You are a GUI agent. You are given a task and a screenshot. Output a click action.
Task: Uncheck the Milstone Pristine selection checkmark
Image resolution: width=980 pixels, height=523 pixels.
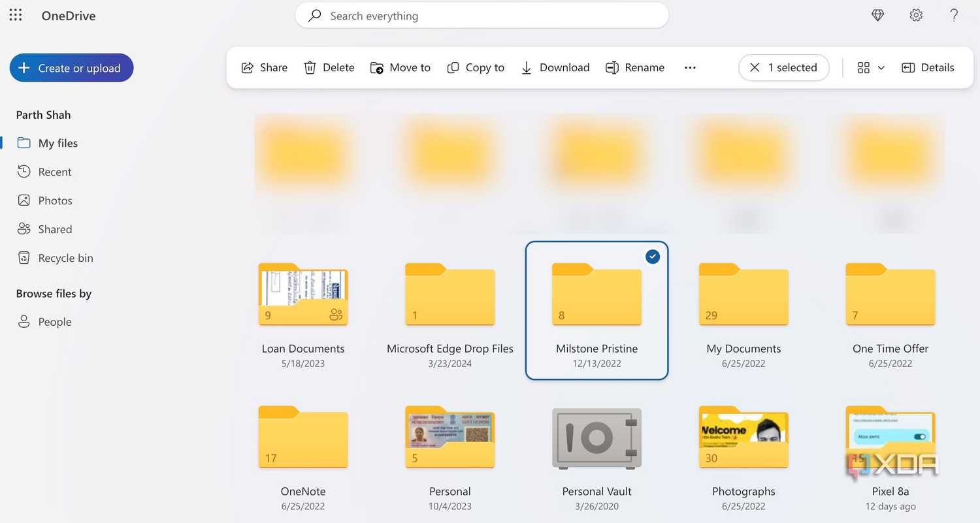pyautogui.click(x=653, y=257)
